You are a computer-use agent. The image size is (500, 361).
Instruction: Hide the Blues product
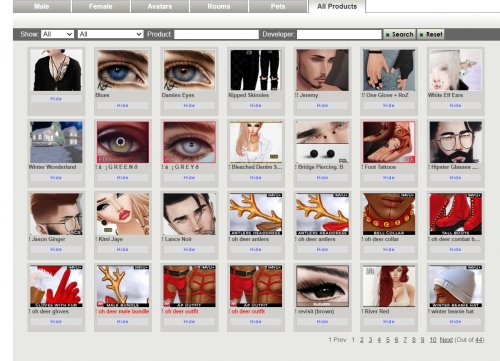tap(122, 106)
